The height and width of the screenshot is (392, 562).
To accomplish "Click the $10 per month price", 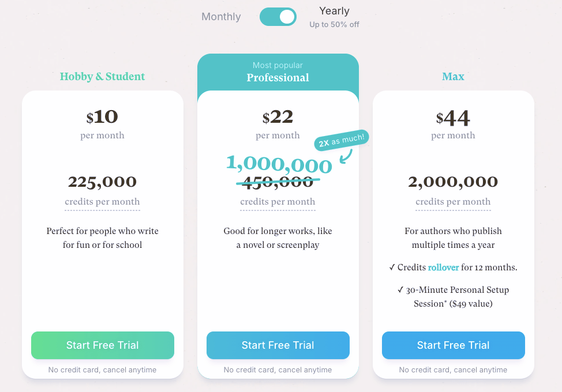I will pyautogui.click(x=102, y=118).
